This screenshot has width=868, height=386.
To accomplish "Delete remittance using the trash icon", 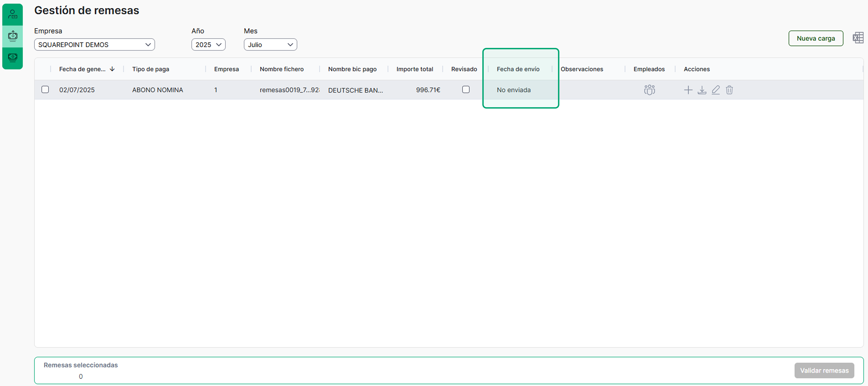I will 729,90.
